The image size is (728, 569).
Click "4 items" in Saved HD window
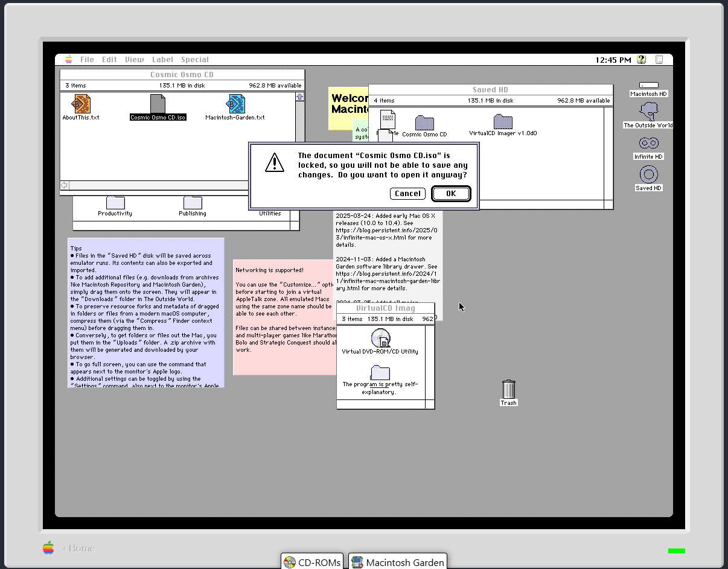pyautogui.click(x=384, y=101)
